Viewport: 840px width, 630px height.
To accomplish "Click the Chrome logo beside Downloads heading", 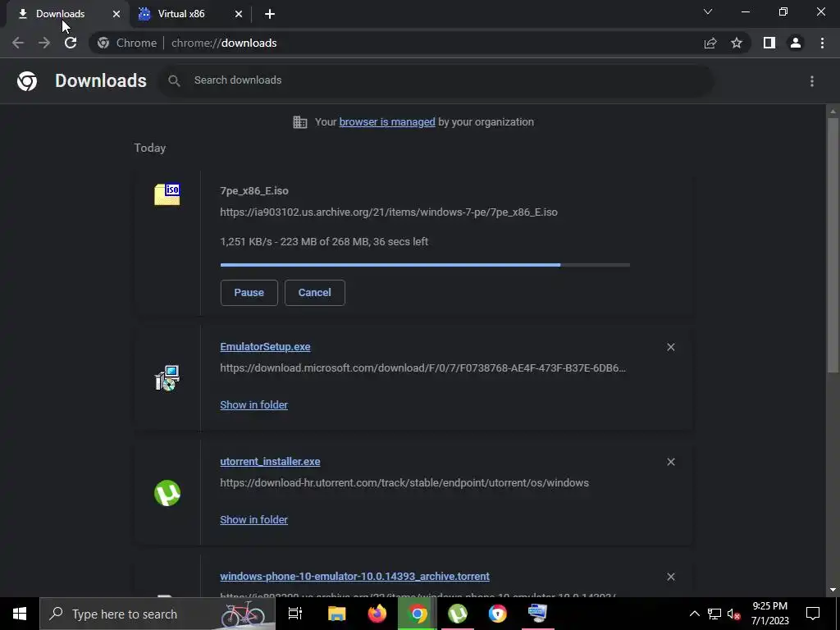I will click(27, 81).
